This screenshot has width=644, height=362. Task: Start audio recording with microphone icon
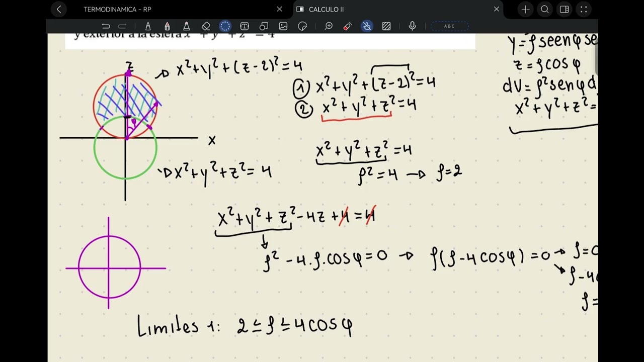coord(413,26)
